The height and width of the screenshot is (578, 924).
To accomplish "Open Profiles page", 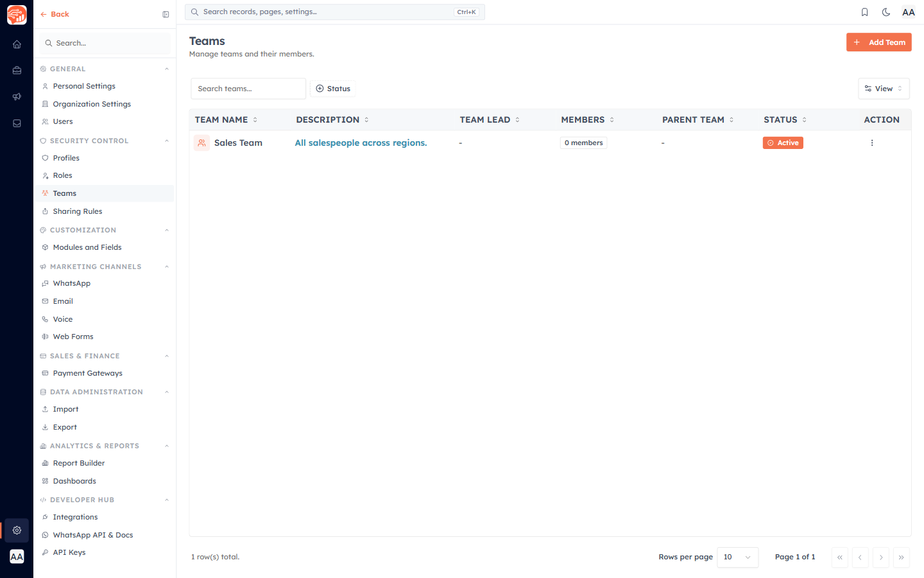I will pos(104,158).
